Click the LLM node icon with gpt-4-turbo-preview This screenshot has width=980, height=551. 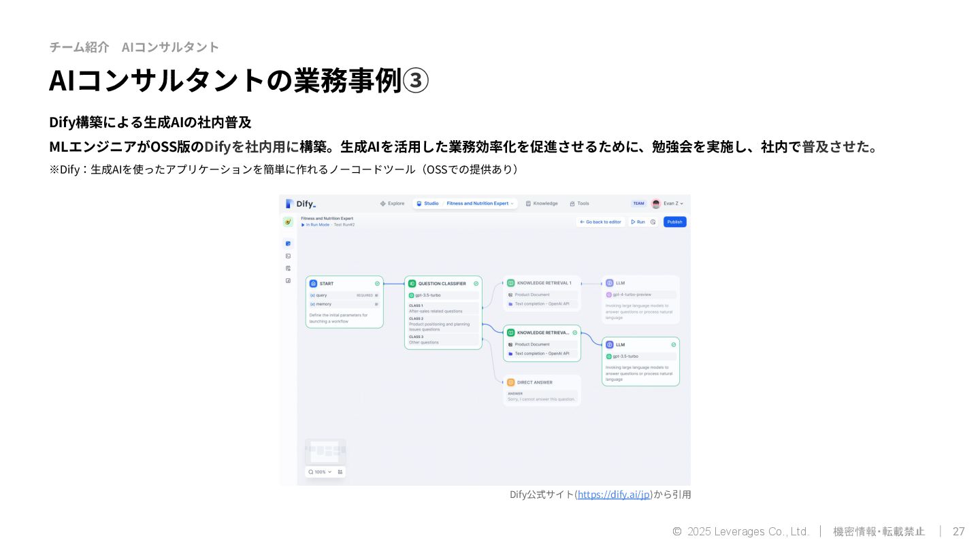(609, 282)
